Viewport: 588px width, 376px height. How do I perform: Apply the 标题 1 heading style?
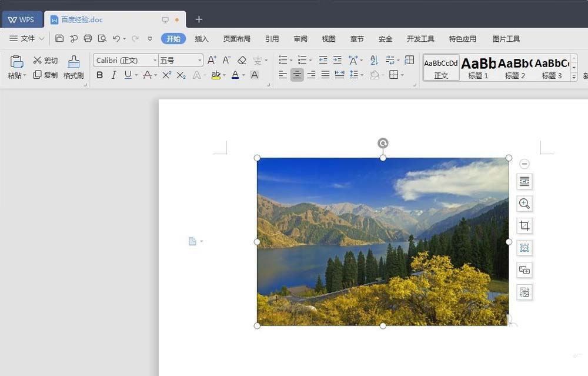pos(478,68)
